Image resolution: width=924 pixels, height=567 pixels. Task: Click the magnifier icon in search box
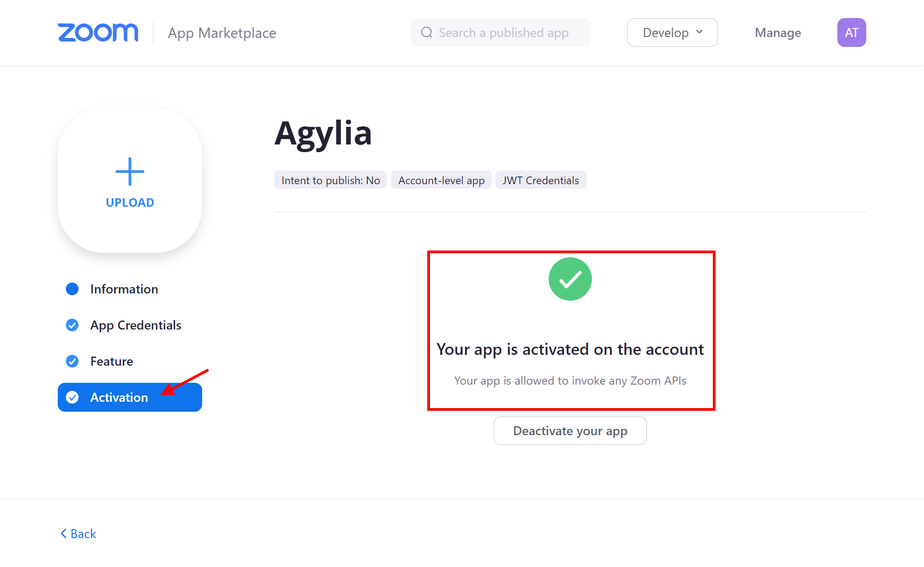point(427,33)
